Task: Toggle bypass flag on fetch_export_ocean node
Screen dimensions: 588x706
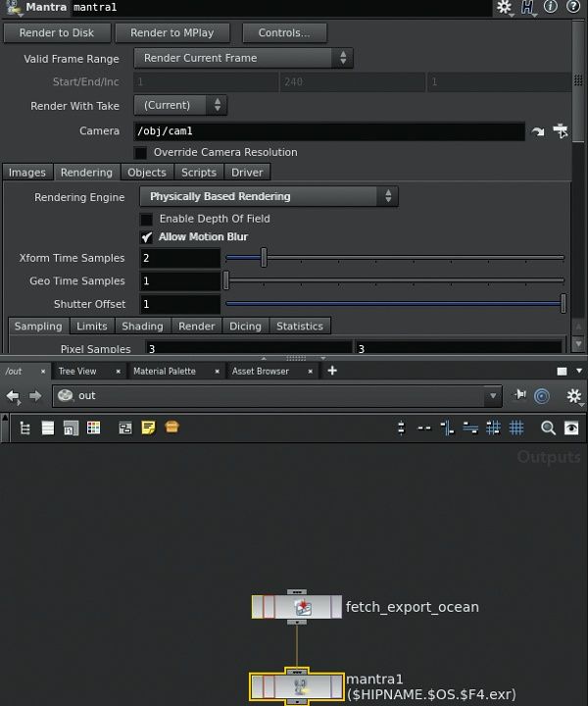Action: click(269, 607)
